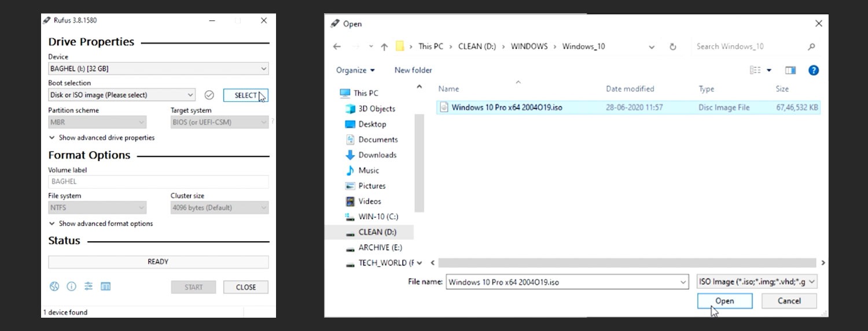Sort by Type column header
Image resolution: width=868 pixels, height=331 pixels.
click(x=707, y=89)
